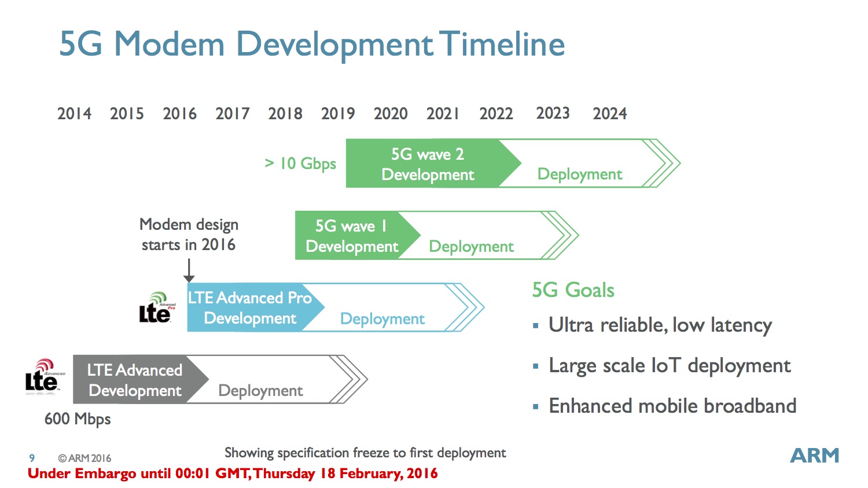Click the 2016 year label
Viewport: 868px width, 488px height.
[x=179, y=113]
